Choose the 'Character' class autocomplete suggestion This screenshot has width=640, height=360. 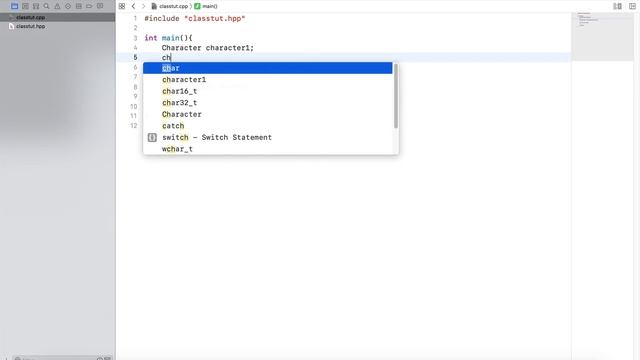[267, 114]
